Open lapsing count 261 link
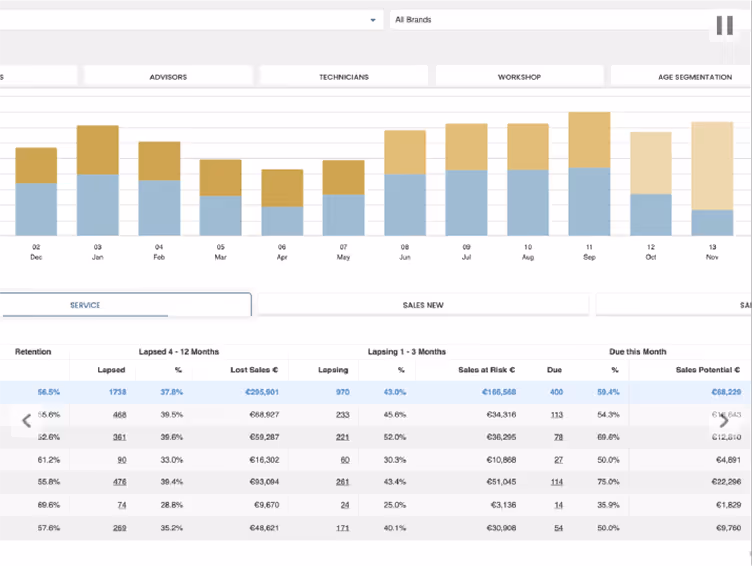Screen dimensions: 752x566 342,482
